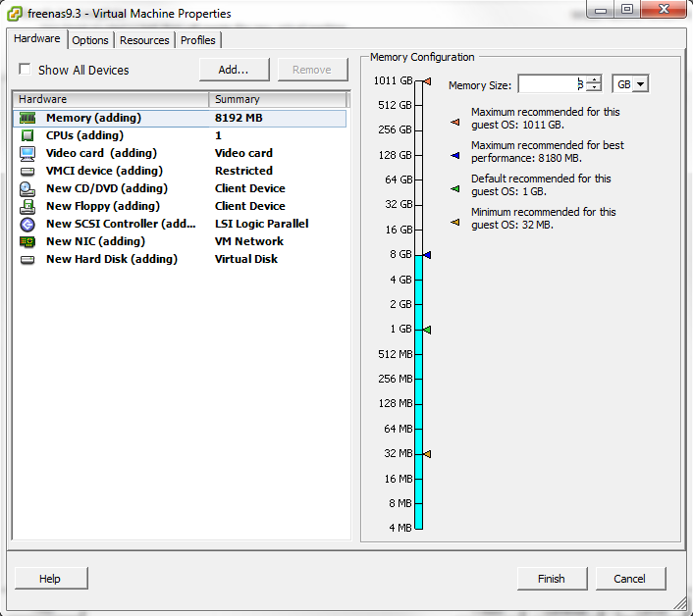
Task: Click the Add... button
Action: [234, 70]
